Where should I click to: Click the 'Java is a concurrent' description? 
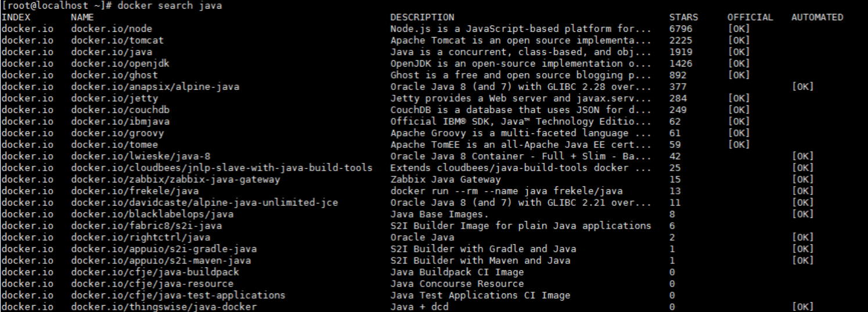click(521, 52)
